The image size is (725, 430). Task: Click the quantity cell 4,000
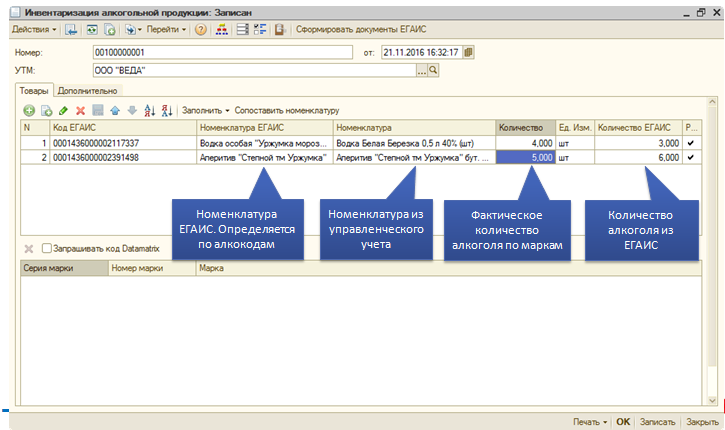tap(525, 143)
